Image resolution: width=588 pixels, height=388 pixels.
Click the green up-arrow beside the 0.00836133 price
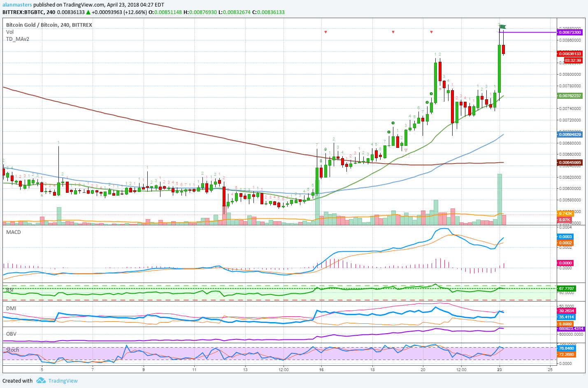[88, 12]
